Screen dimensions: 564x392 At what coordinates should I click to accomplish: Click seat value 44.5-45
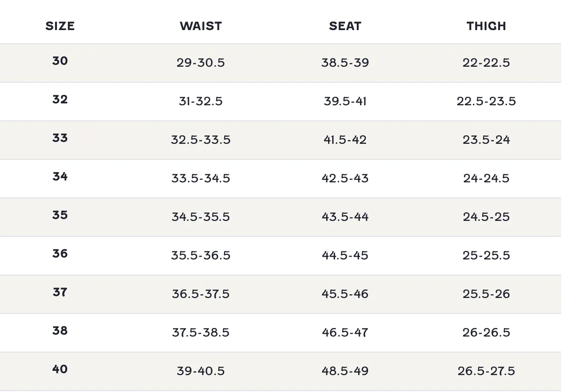pyautogui.click(x=345, y=255)
